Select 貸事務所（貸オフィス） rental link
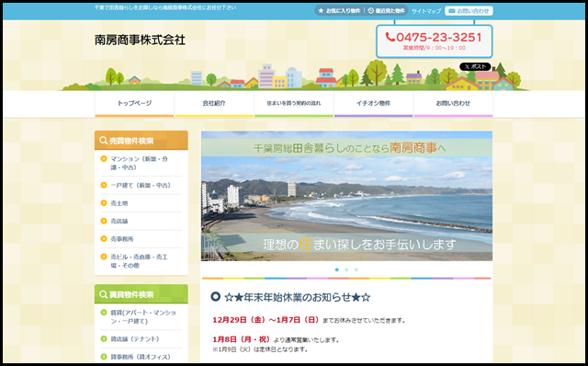Screen dimensions: 588x366 click(141, 357)
